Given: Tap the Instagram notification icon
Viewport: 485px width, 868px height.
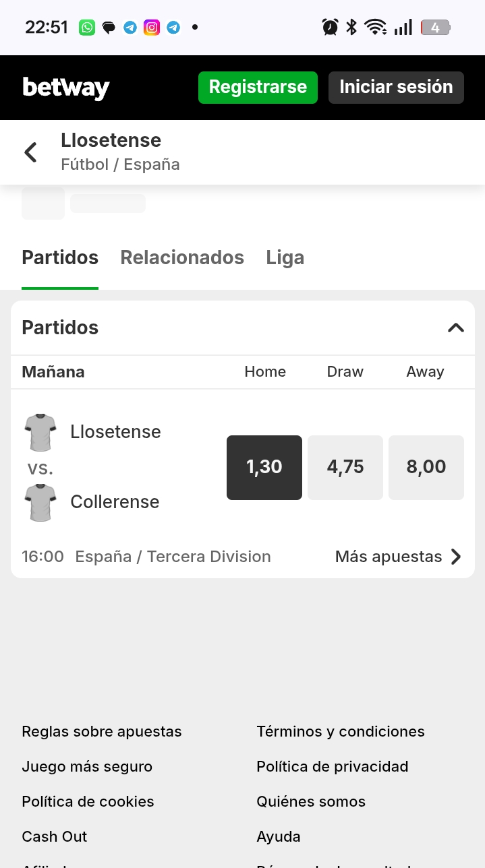Looking at the screenshot, I should tap(152, 28).
